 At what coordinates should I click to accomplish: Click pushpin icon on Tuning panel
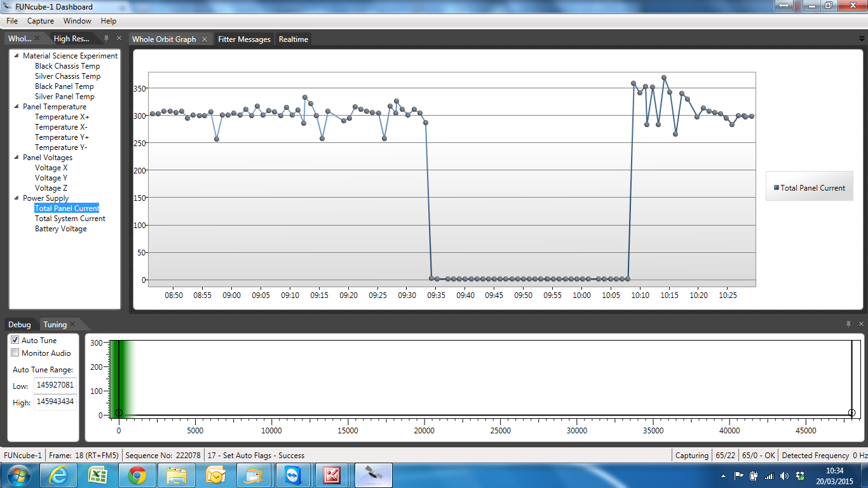pyautogui.click(x=848, y=324)
